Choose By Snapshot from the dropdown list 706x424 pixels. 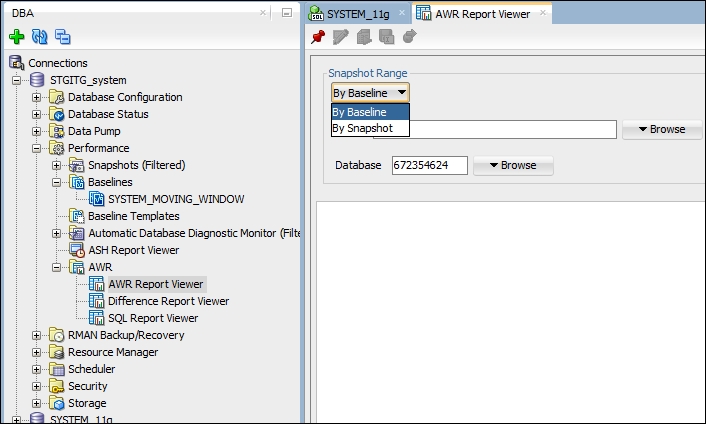(370, 128)
